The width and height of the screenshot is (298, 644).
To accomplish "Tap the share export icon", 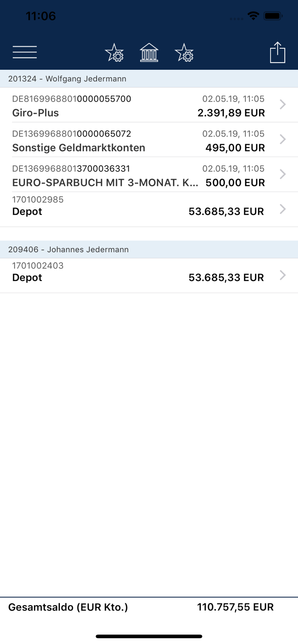I will click(x=277, y=52).
